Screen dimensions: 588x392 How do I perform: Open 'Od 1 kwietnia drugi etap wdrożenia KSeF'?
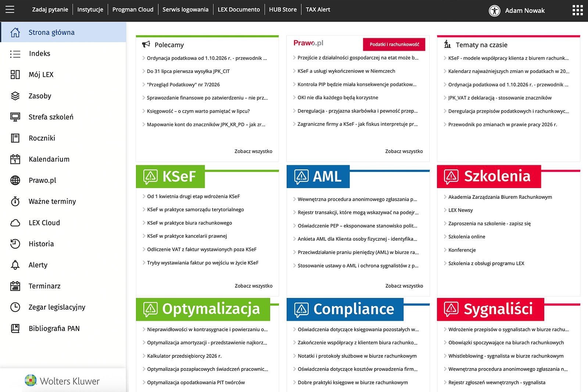193,196
